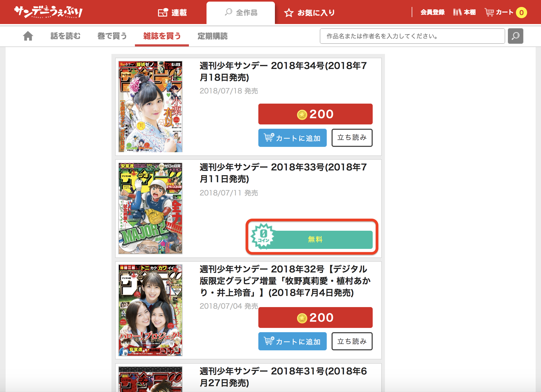Click the bookshelf icon next to 本棚
Screen dimensions: 541x392
pyautogui.click(x=457, y=12)
